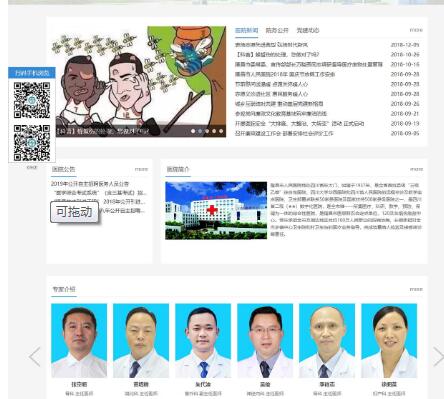
Task: Select the third banner slide indicator dot
Action: (x=207, y=131)
